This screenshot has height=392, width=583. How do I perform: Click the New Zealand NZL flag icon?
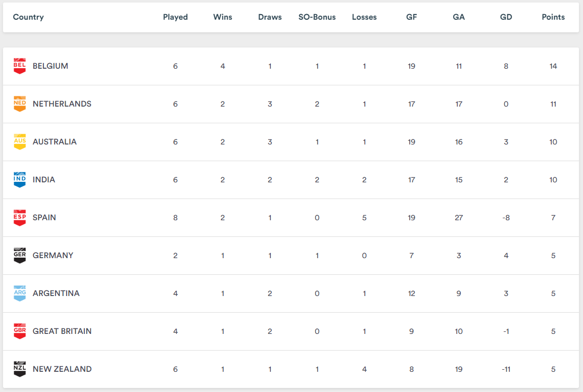(x=20, y=369)
